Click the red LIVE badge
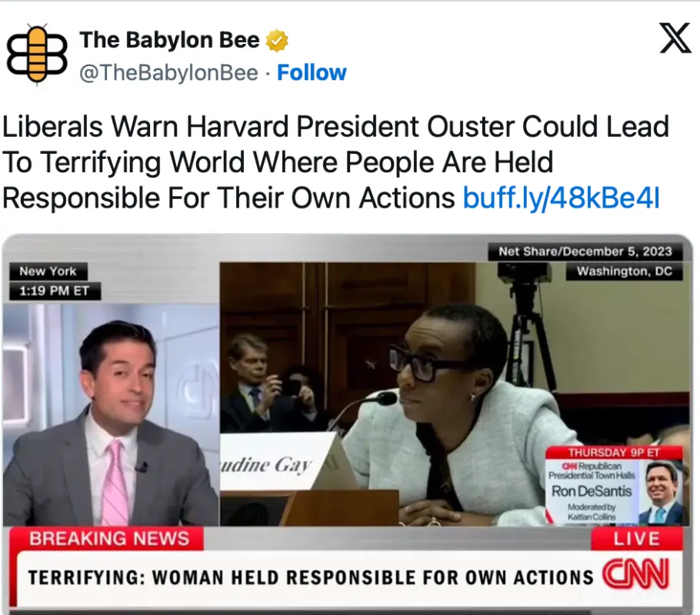Viewport: 700px width, 615px height. coord(637,539)
